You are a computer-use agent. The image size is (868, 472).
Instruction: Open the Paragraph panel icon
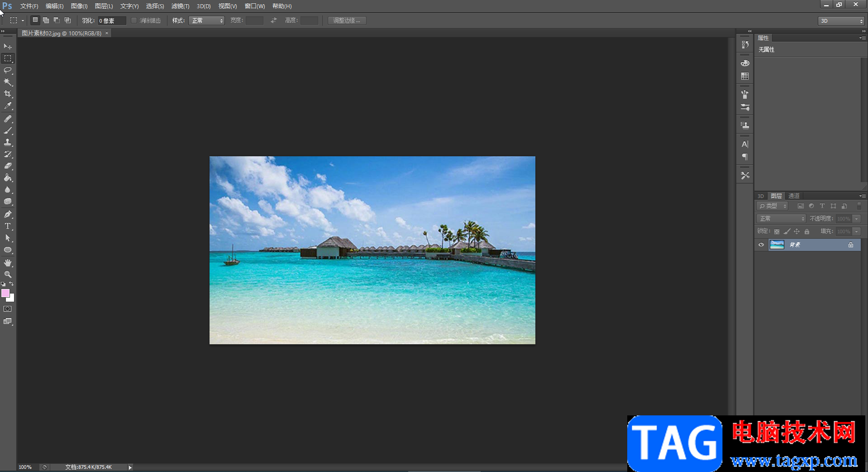point(745,157)
